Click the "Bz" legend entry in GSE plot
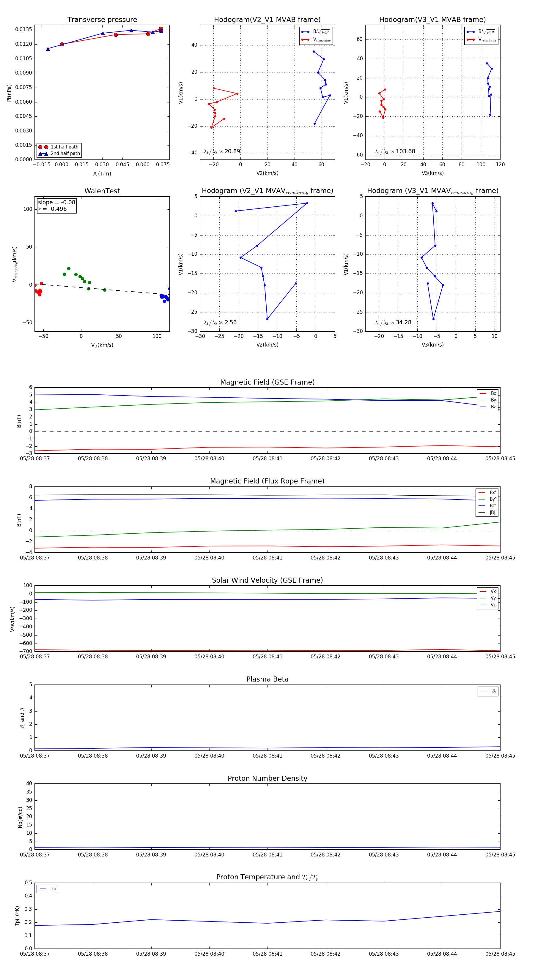Viewport: 535px width, 980px height. click(x=488, y=407)
